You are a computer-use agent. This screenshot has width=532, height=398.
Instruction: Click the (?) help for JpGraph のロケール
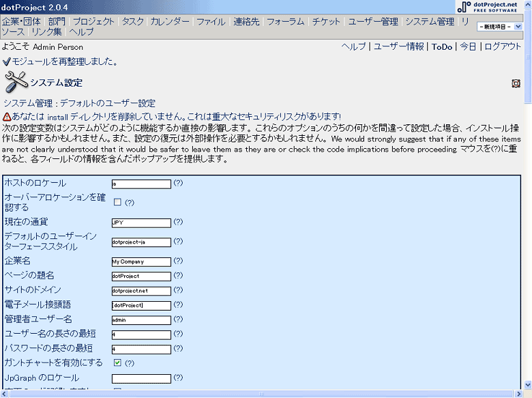coord(178,378)
